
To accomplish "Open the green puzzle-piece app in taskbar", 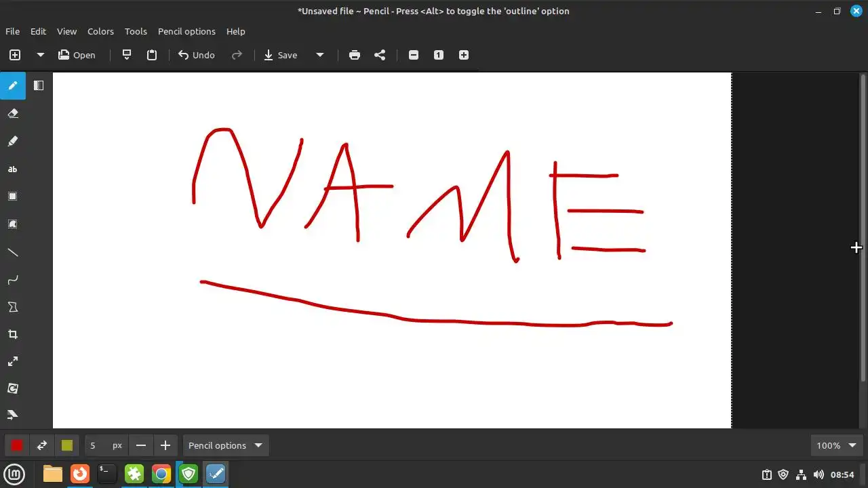I will tap(134, 474).
